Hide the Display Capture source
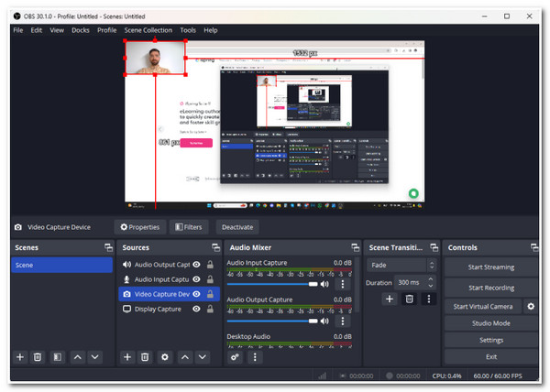The height and width of the screenshot is (392, 550). (x=196, y=309)
